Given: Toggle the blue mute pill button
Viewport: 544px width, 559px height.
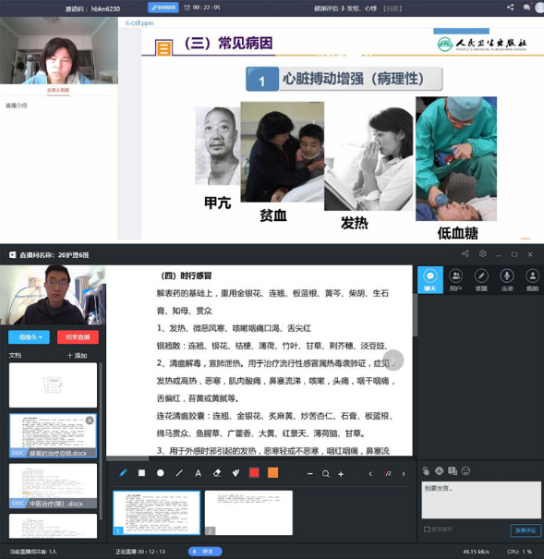Looking at the screenshot, I should tap(205, 551).
